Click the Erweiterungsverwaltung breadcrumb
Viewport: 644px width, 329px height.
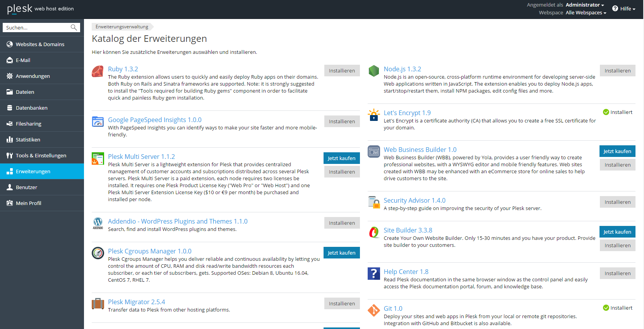point(122,27)
